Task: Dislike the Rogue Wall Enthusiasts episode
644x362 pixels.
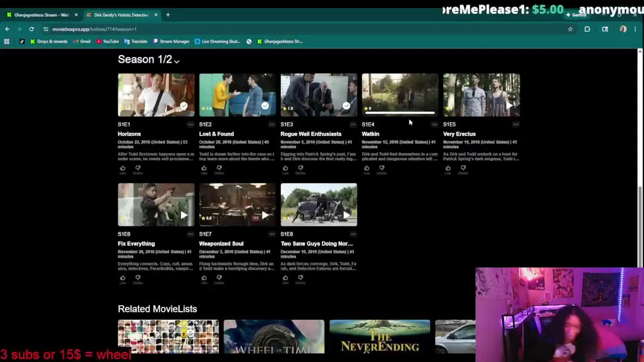Action: (x=301, y=169)
